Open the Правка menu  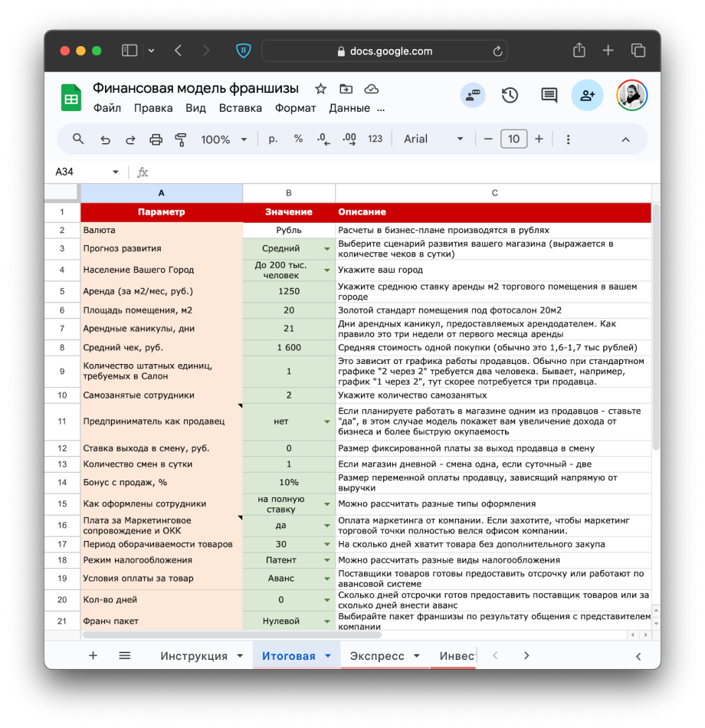tap(153, 108)
